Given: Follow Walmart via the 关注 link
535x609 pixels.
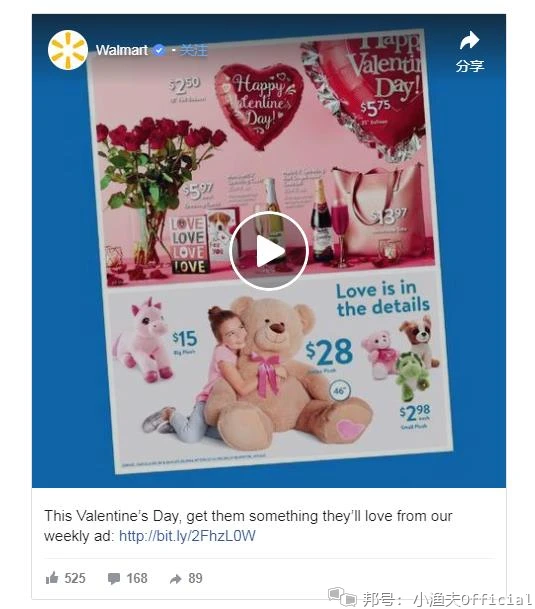Looking at the screenshot, I should 194,50.
